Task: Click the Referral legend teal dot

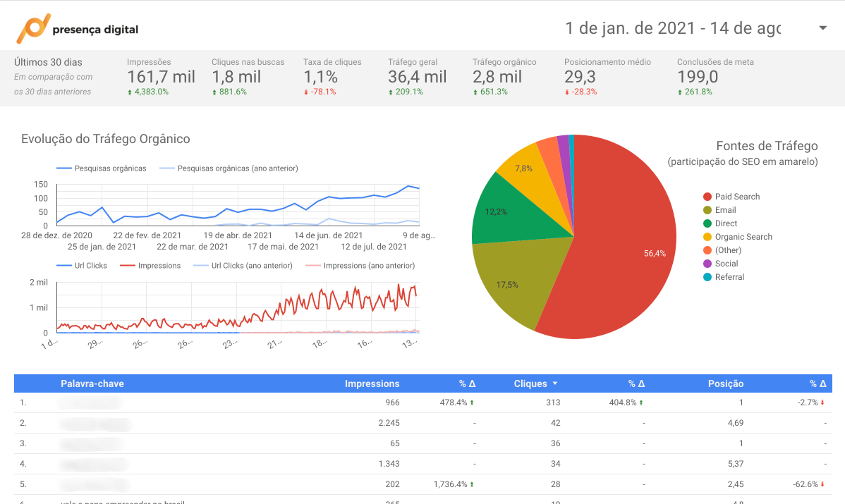Action: (707, 277)
